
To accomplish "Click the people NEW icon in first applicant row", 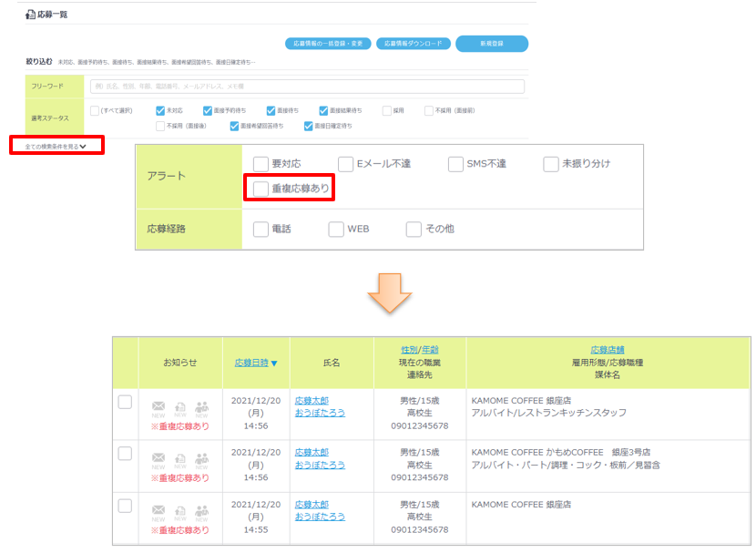I will (202, 405).
